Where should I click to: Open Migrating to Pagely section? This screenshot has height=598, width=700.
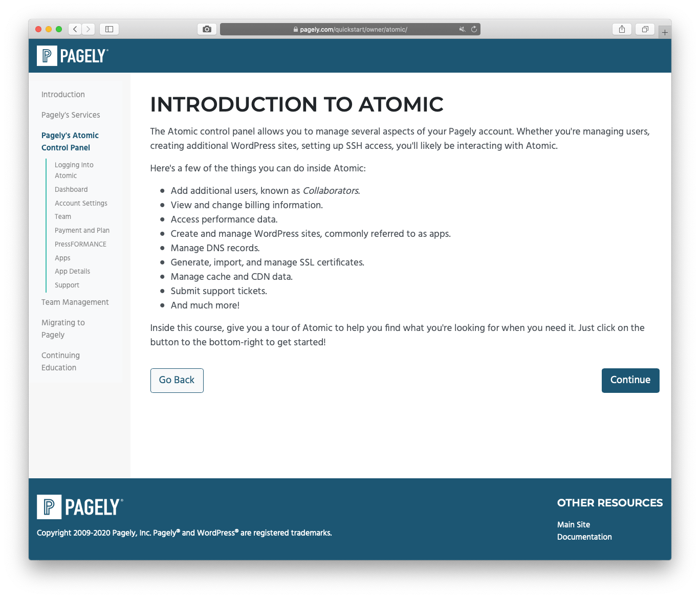(63, 329)
